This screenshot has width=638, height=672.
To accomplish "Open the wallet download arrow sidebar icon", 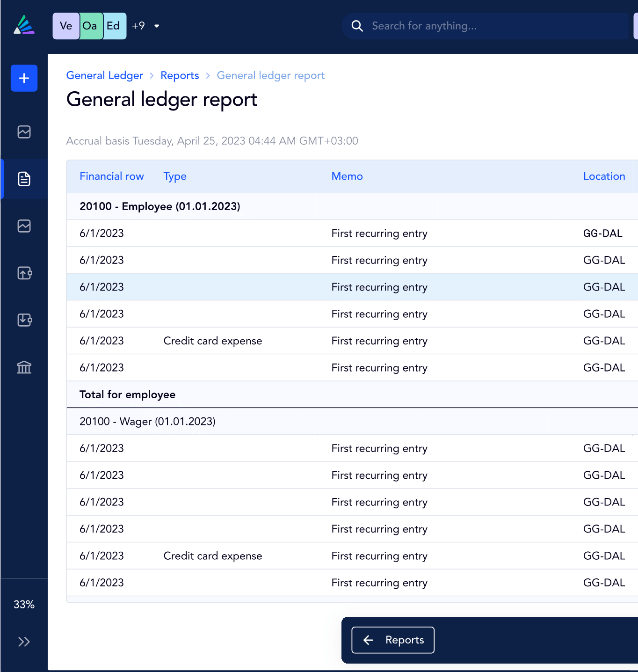I will tap(24, 320).
